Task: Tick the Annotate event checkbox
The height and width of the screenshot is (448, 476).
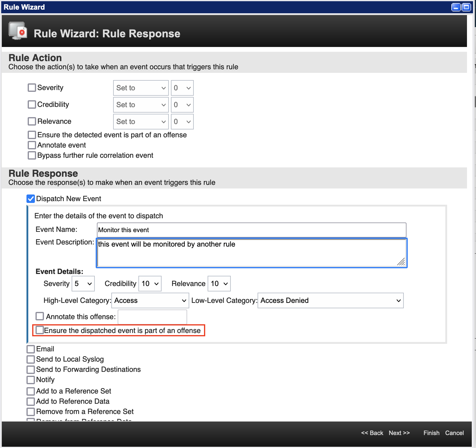Action: tap(32, 145)
